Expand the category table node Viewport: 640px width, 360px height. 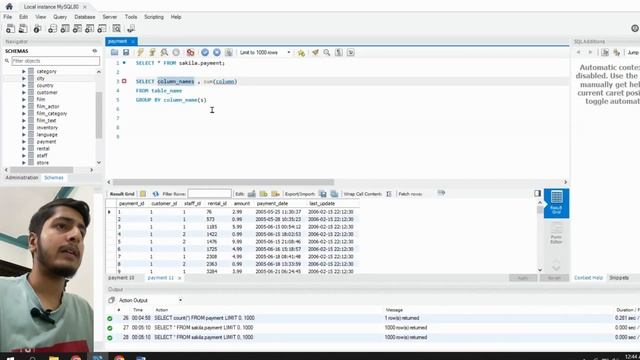coord(24,71)
